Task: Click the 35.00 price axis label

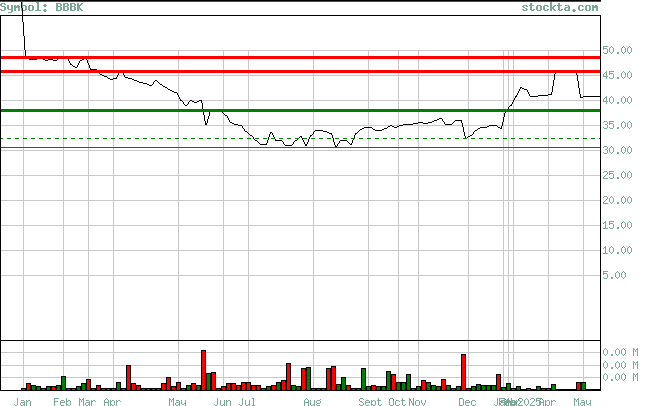Action: point(617,125)
